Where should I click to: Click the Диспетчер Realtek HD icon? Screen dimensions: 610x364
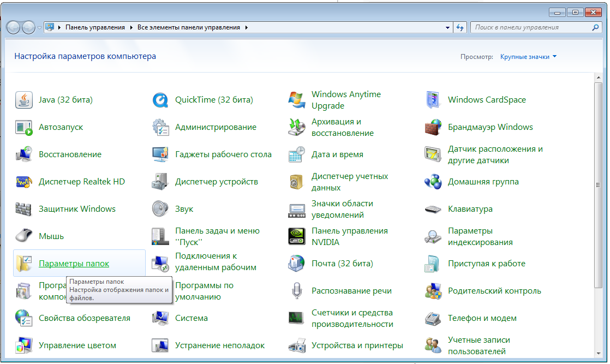click(x=23, y=182)
